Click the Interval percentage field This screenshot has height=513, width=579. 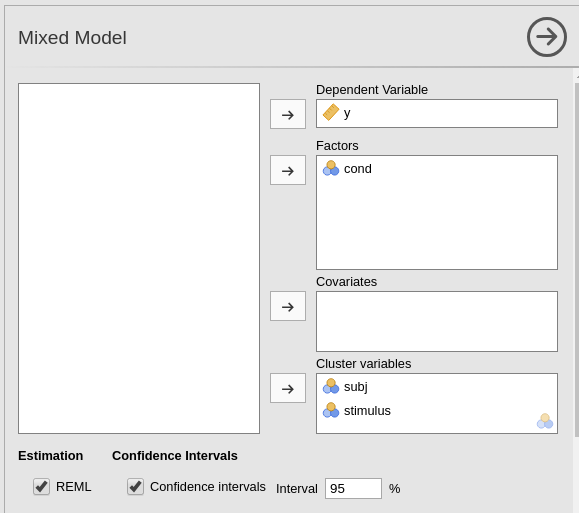coord(353,488)
